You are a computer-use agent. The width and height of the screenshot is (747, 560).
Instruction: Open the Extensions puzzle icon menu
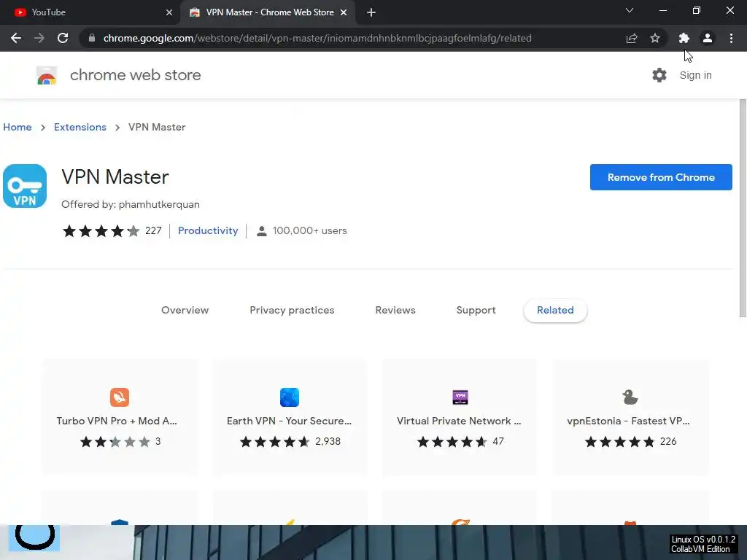click(x=684, y=38)
